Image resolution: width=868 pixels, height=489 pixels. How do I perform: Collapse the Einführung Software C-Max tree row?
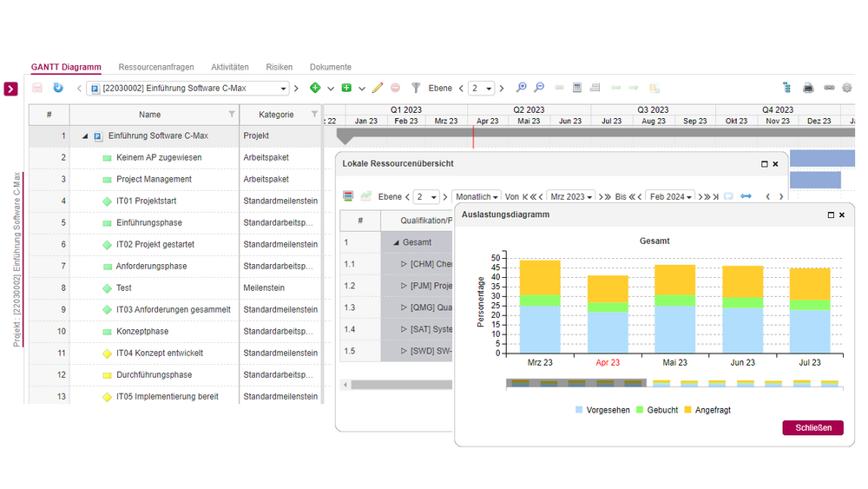(x=85, y=136)
